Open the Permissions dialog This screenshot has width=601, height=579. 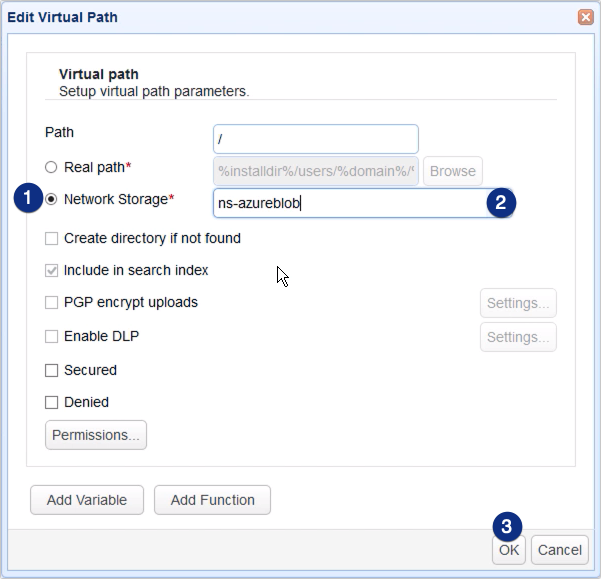pyautogui.click(x=96, y=435)
